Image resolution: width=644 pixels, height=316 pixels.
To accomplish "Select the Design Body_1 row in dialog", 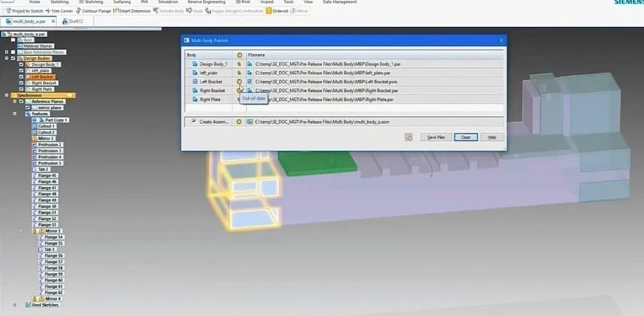I will [x=344, y=64].
